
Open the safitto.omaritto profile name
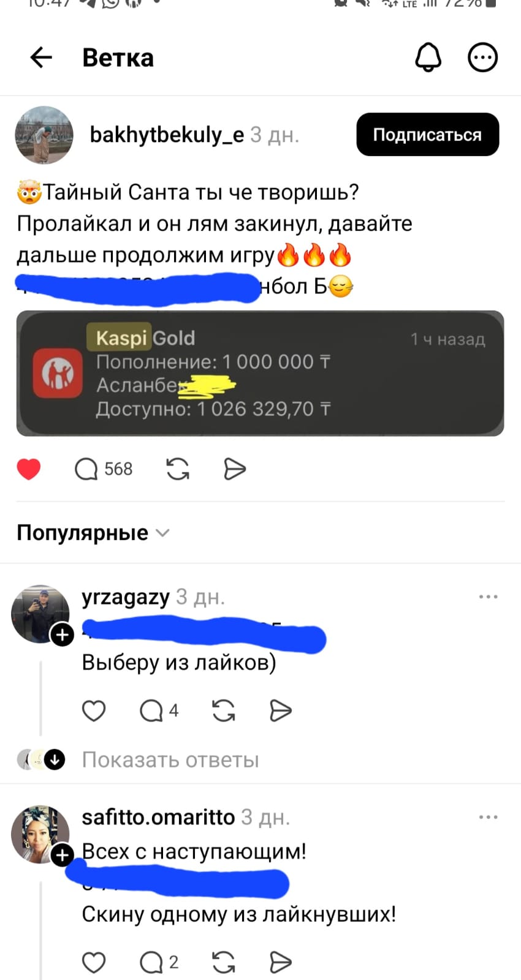(158, 817)
